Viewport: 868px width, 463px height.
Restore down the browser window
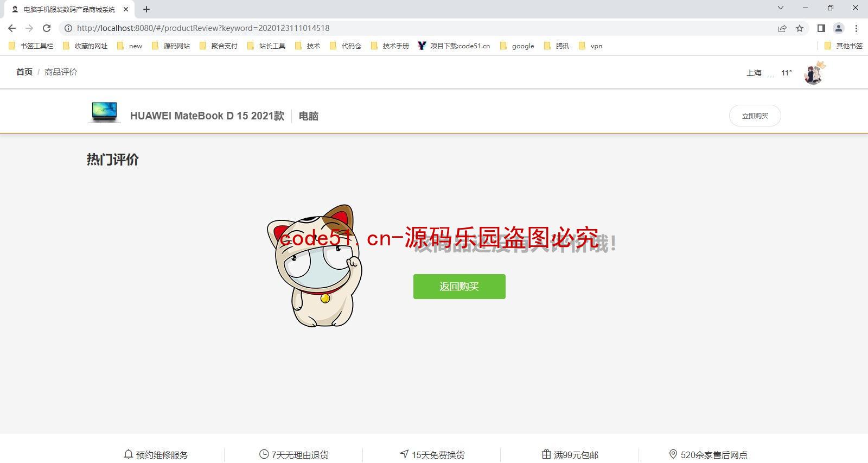(x=831, y=8)
